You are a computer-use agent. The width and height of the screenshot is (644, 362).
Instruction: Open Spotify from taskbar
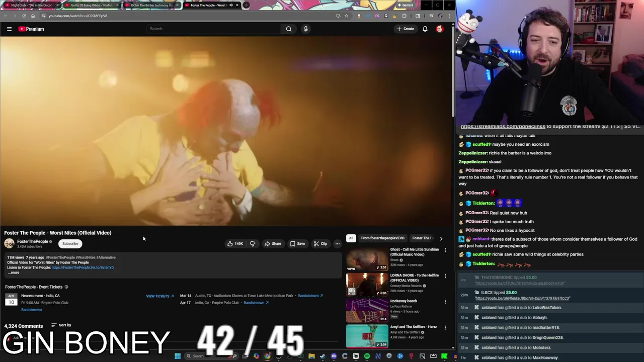coord(367,356)
